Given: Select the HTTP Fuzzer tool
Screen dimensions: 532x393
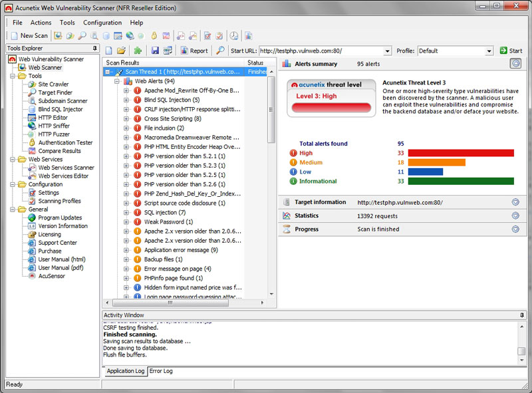Looking at the screenshot, I should pyautogui.click(x=53, y=134).
